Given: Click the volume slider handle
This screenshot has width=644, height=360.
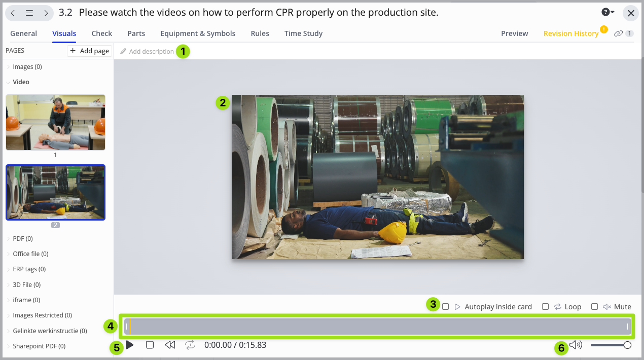Looking at the screenshot, I should point(627,345).
